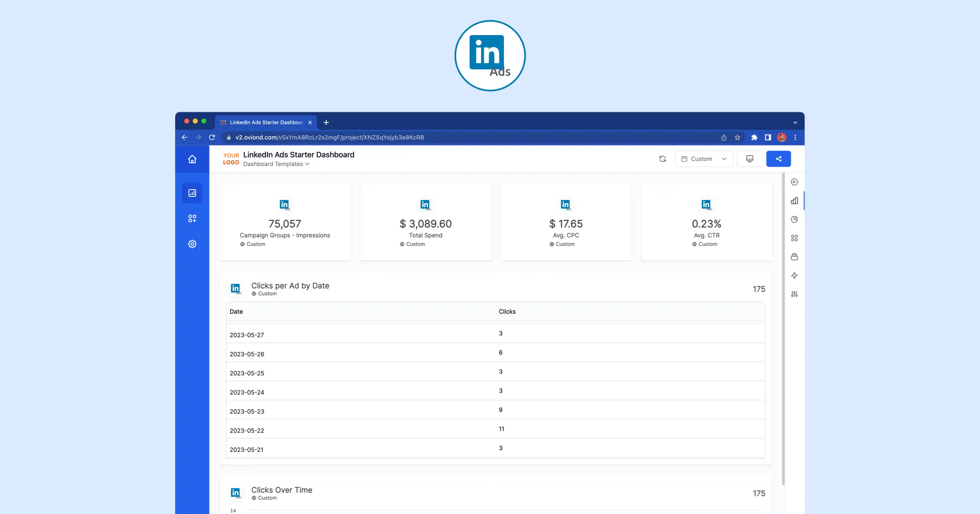
Task: Click the YOUR LOGO placeholder
Action: 231,159
